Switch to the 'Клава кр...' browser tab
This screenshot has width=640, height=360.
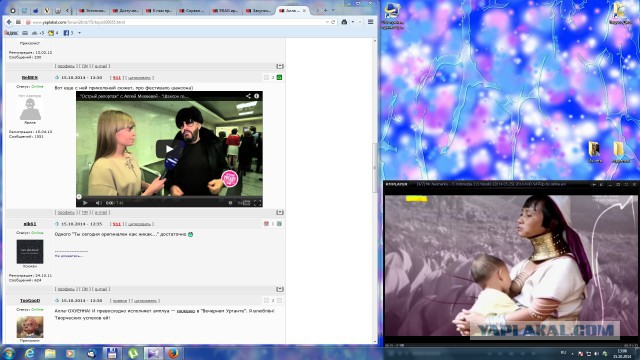click(159, 11)
